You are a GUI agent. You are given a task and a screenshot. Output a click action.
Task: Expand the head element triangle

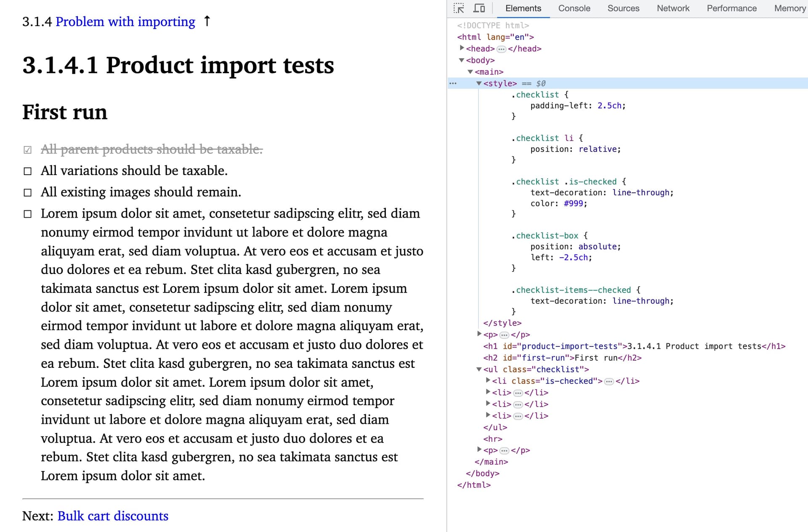[462, 48]
